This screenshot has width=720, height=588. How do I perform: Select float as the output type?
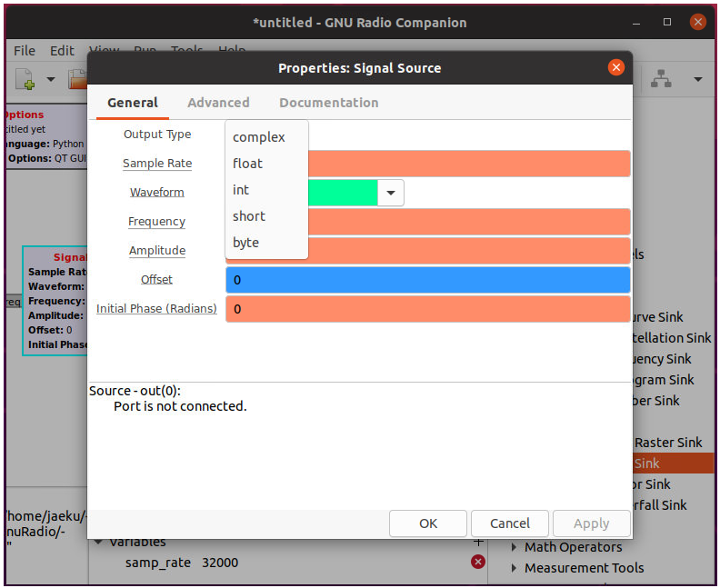(266, 164)
